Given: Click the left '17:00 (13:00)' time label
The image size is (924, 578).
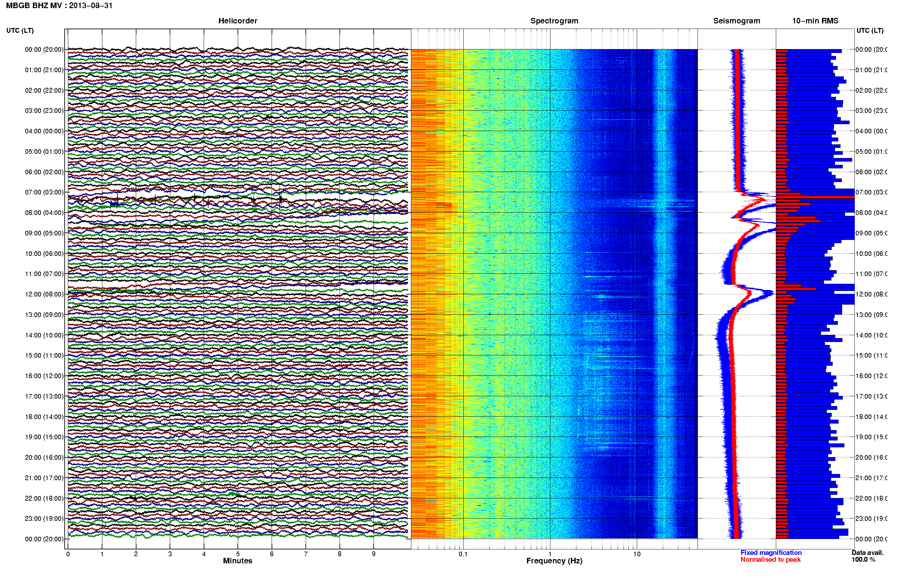Looking at the screenshot, I should [x=44, y=396].
